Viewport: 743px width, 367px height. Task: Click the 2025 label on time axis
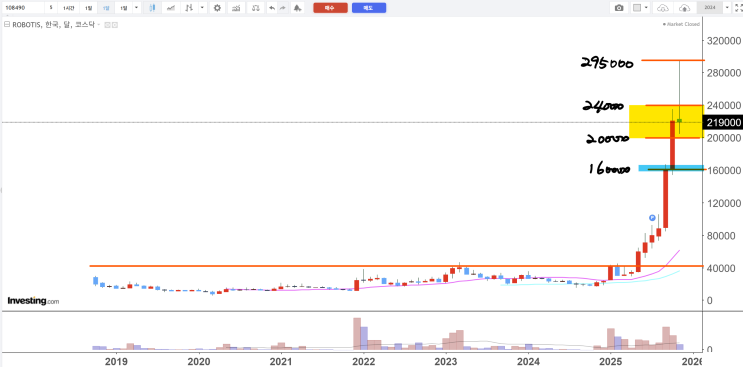coord(610,361)
